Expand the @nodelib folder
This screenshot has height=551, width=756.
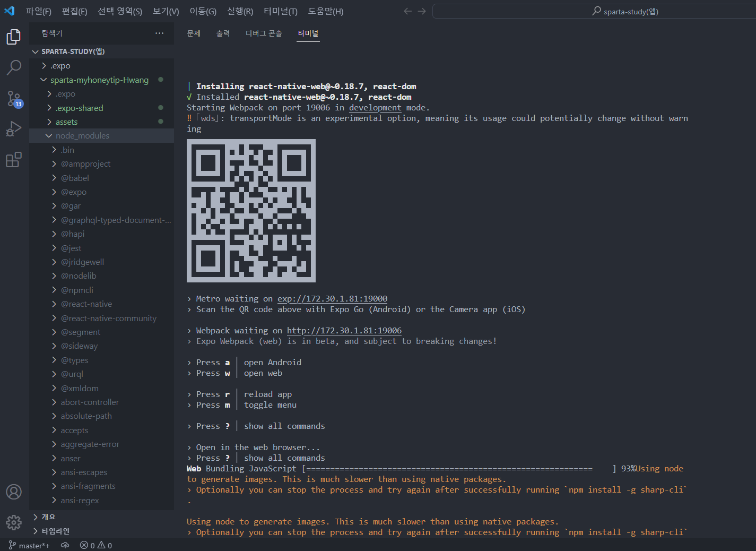click(x=101, y=276)
